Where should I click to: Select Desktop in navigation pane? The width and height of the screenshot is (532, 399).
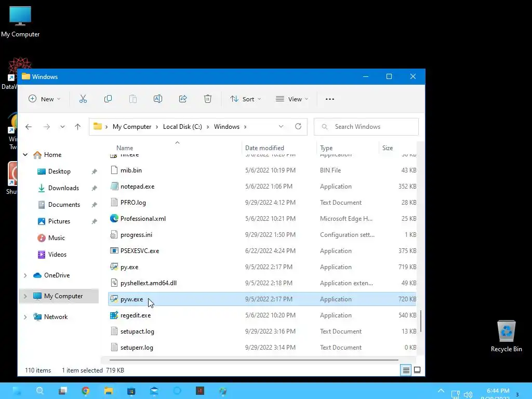point(59,171)
